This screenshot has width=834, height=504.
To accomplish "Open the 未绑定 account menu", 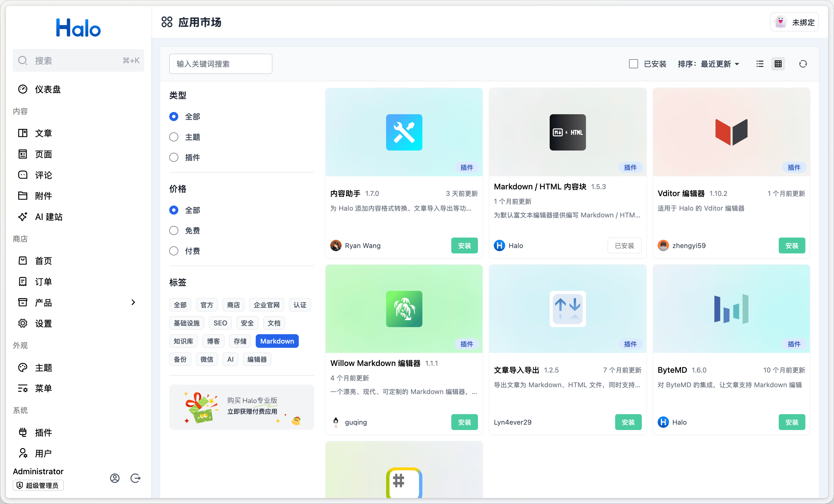I will coord(794,22).
